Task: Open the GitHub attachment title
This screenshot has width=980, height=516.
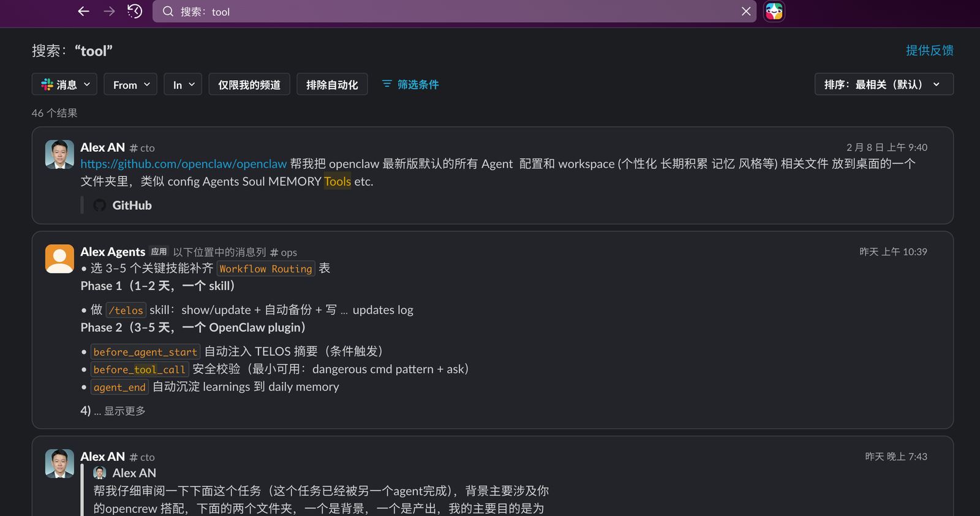Action: click(132, 206)
